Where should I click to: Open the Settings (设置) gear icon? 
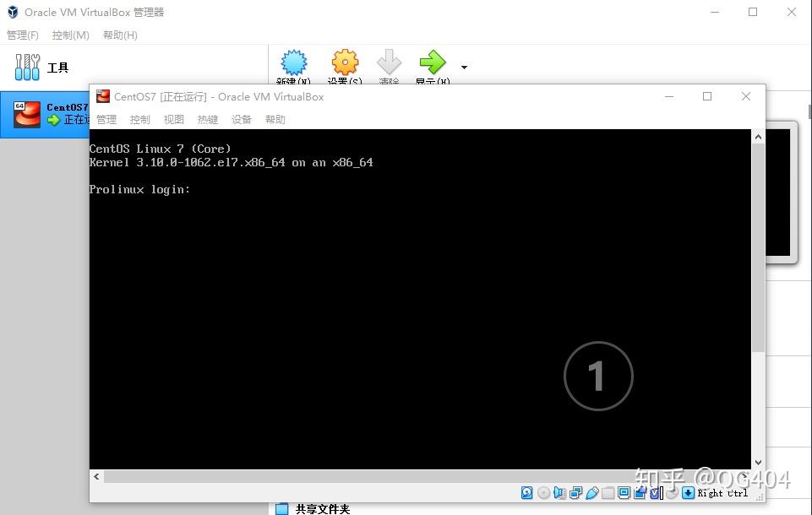[345, 62]
